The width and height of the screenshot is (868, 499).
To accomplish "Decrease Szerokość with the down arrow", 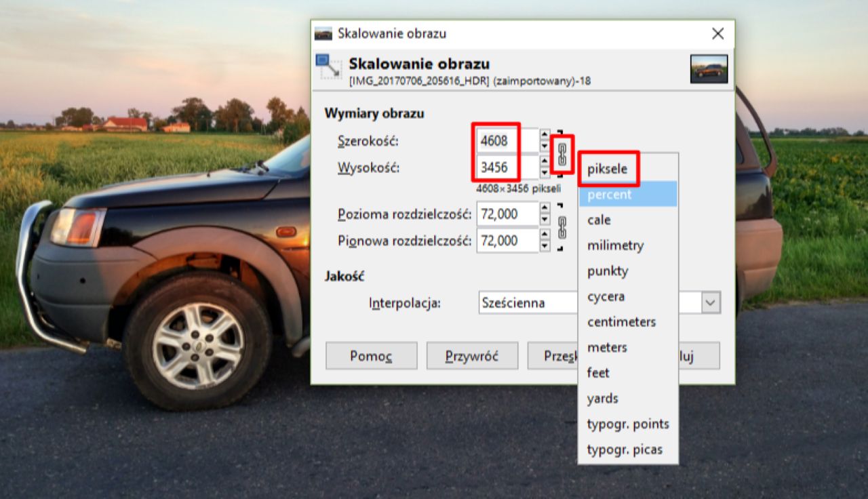I will [545, 147].
